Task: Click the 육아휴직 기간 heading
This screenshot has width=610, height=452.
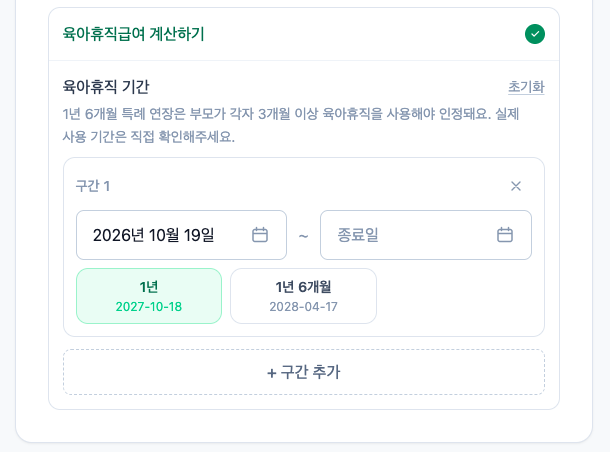Action: coord(106,86)
